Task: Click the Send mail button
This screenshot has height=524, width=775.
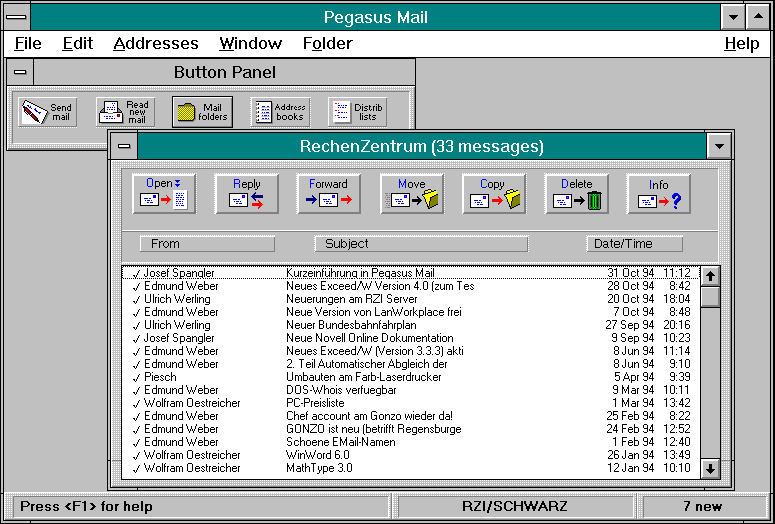Action: [48, 112]
